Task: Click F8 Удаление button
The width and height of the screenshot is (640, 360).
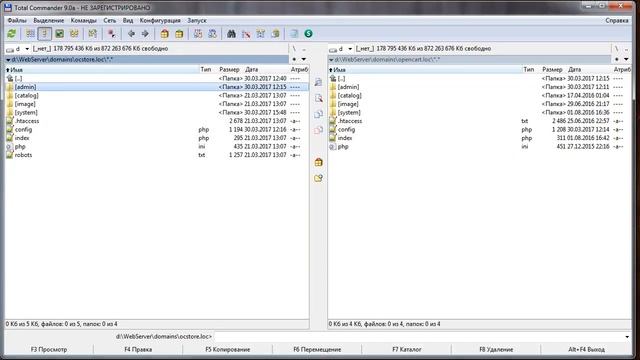Action: pos(496,349)
